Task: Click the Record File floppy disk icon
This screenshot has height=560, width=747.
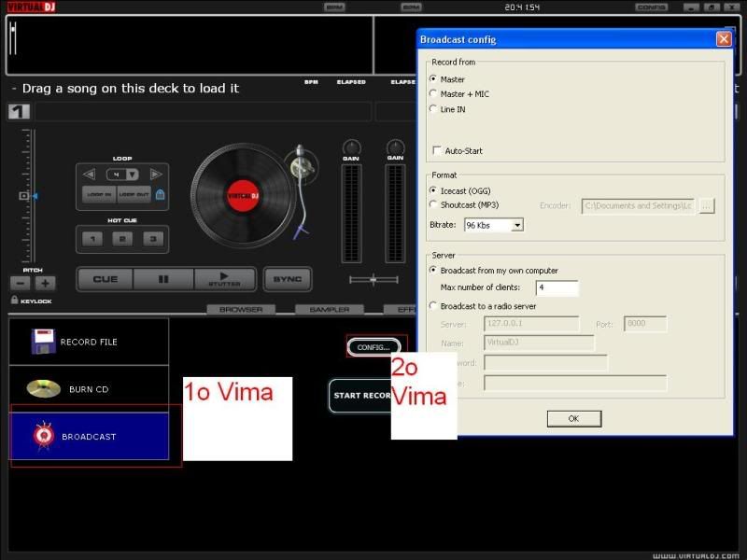Action: click(41, 342)
